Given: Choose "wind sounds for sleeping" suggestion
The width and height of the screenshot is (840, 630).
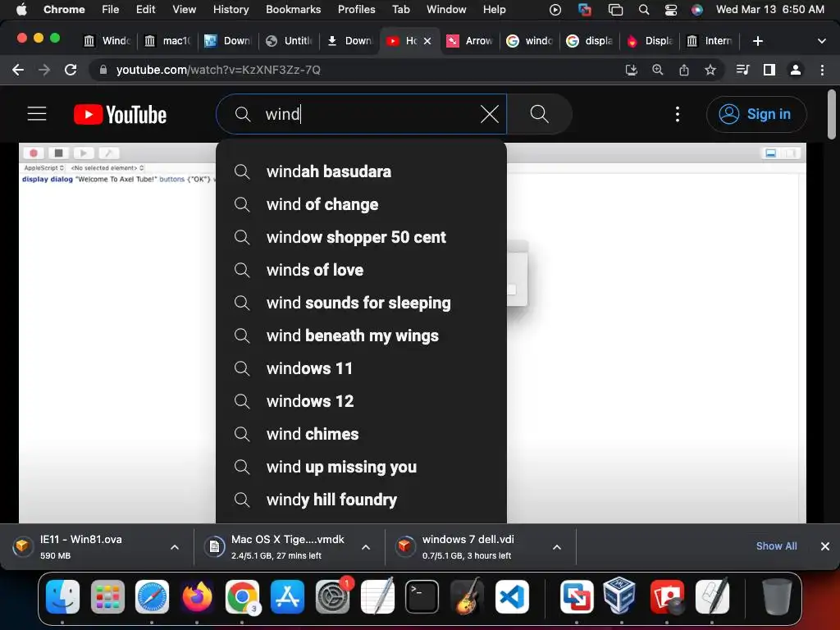Looking at the screenshot, I should [x=361, y=303].
